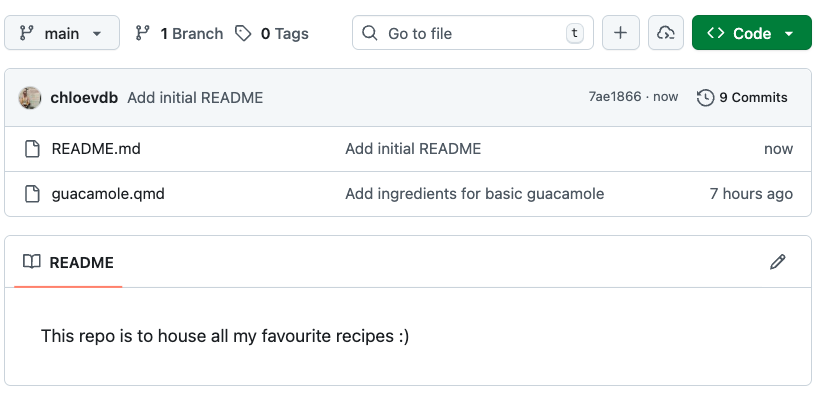Click chloevdb's avatar thumbnail
Viewport: 822px width, 408px height.
coord(30,97)
